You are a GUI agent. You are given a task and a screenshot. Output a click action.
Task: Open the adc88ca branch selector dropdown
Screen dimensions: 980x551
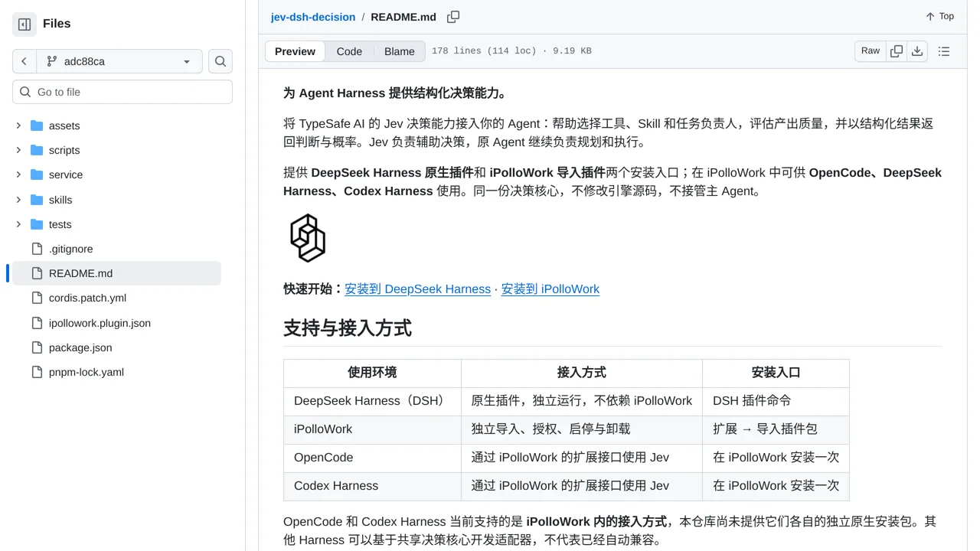(x=119, y=61)
